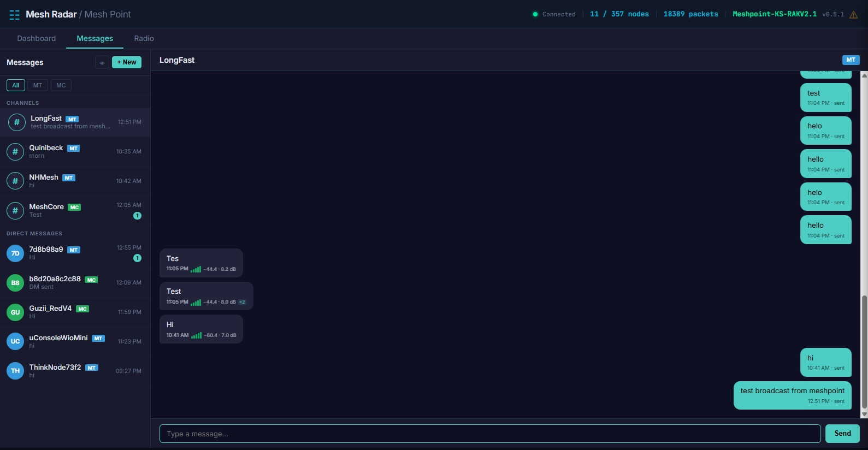Click the LongFast title in chat header
Viewport: 868px width, 450px height.
point(177,60)
